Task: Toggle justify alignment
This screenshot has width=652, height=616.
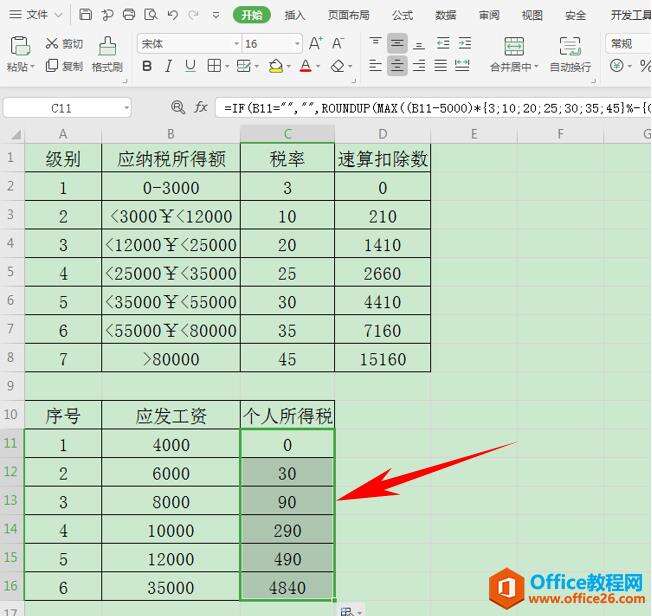Action: click(x=441, y=66)
